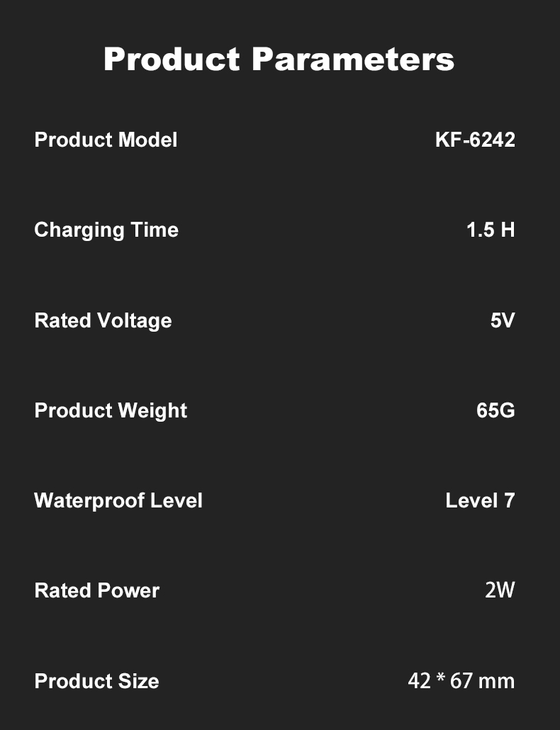The image size is (560, 730).
Task: Click the 42 * 67 mm size value
Action: (x=461, y=680)
